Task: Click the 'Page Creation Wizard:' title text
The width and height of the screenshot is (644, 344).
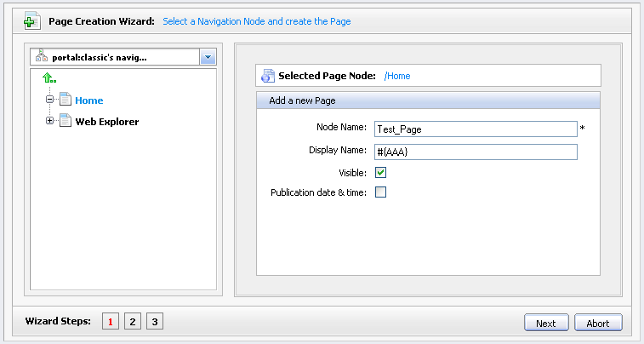Action: [101, 21]
